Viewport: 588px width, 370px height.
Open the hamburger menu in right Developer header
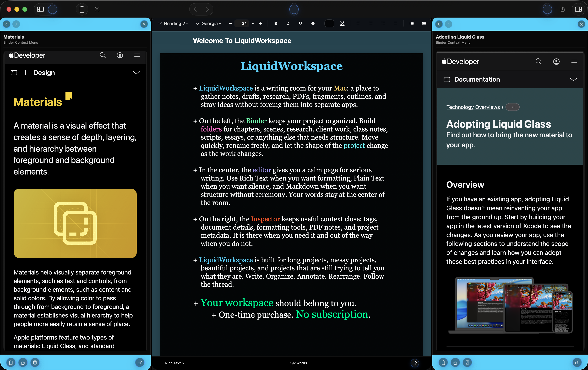[574, 61]
